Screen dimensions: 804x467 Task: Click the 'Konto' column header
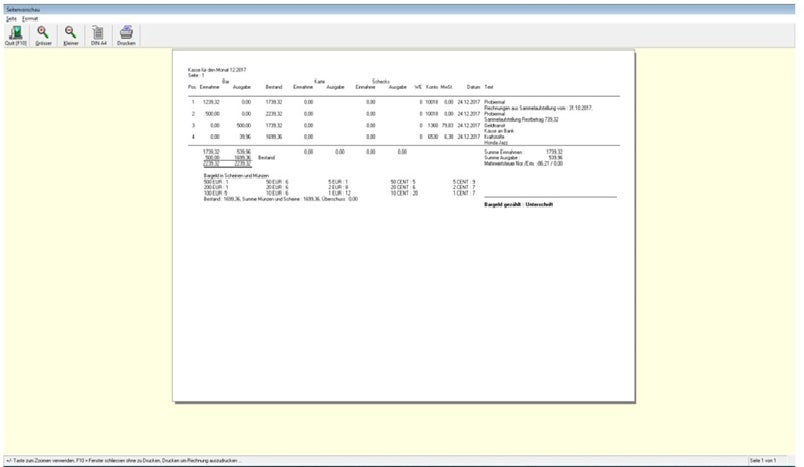432,87
